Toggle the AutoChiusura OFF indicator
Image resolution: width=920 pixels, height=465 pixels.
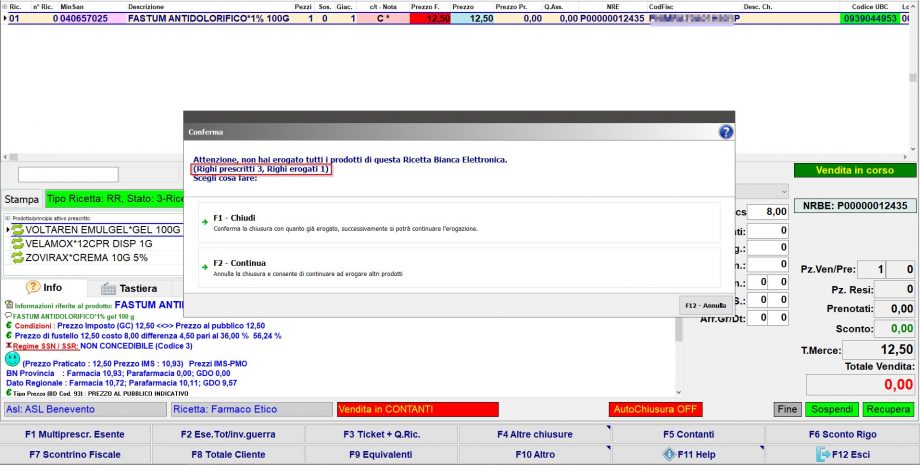[x=655, y=409]
